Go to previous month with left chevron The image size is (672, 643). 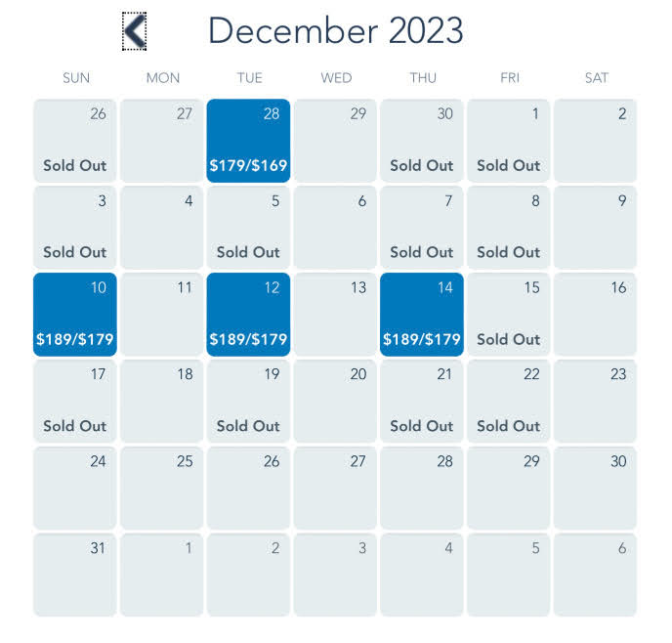pos(134,31)
